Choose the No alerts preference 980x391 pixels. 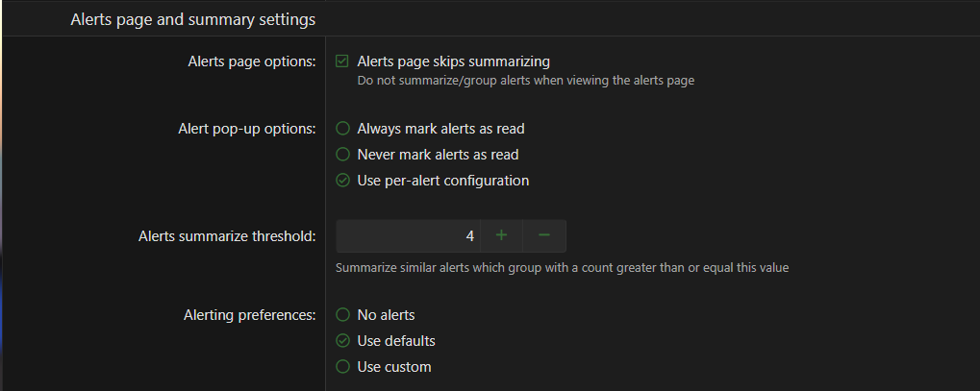pos(342,315)
